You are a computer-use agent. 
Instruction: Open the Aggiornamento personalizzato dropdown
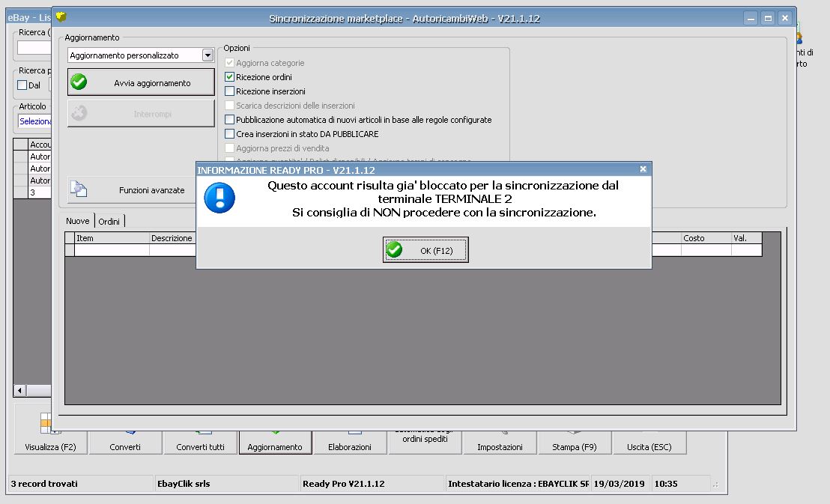tap(207, 55)
